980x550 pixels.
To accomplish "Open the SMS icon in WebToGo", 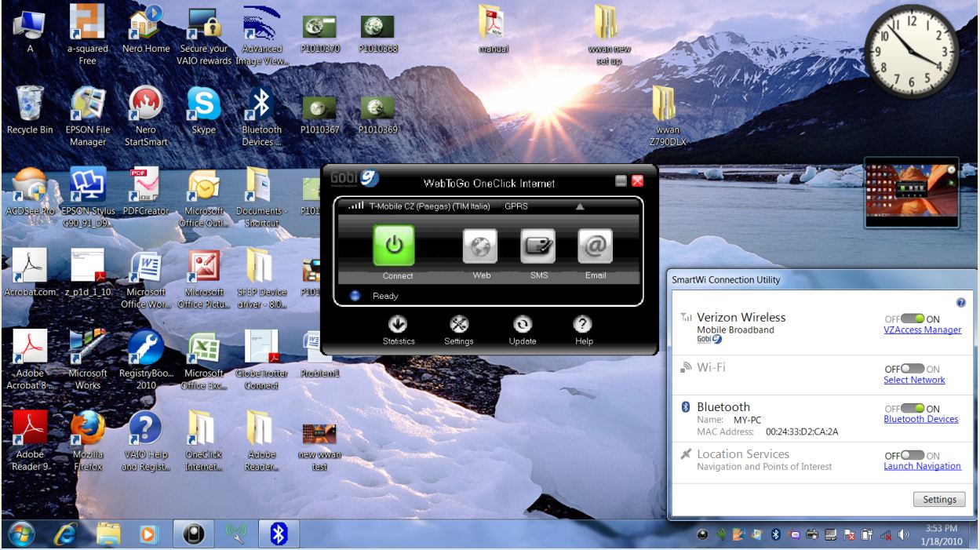I will (537, 246).
